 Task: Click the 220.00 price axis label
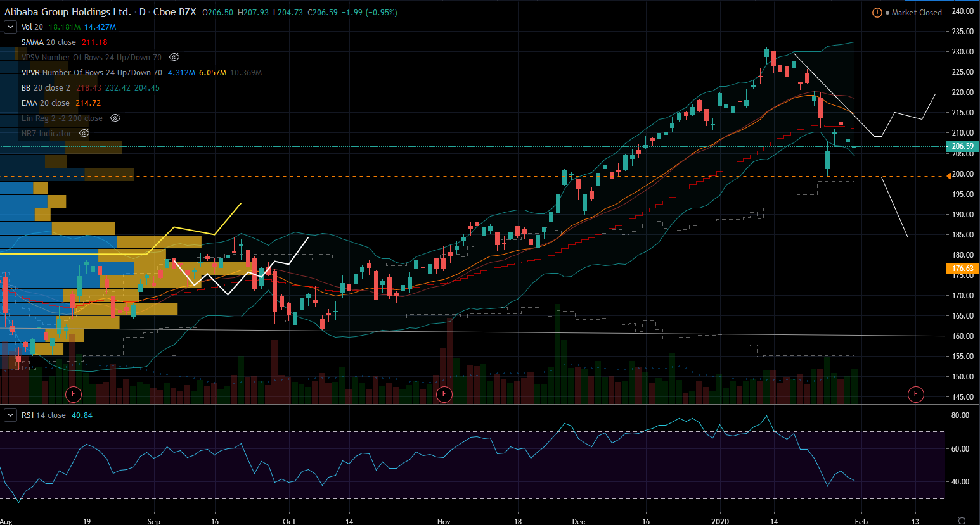[x=962, y=92]
